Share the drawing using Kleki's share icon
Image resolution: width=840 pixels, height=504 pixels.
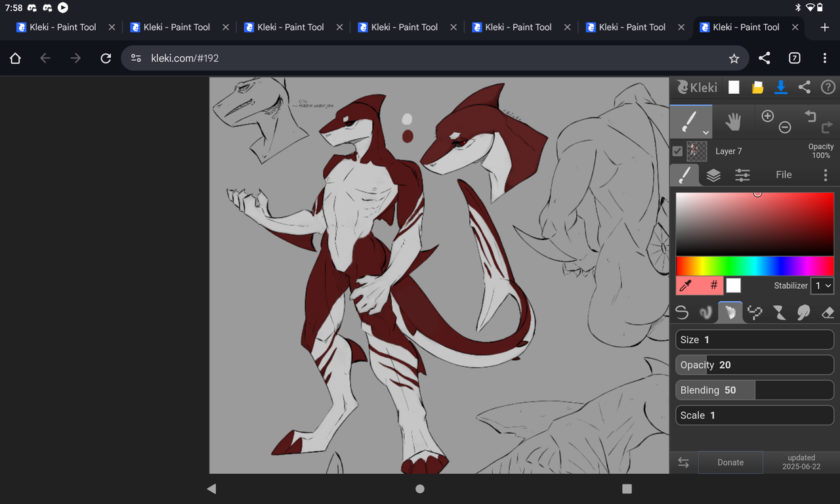(805, 87)
